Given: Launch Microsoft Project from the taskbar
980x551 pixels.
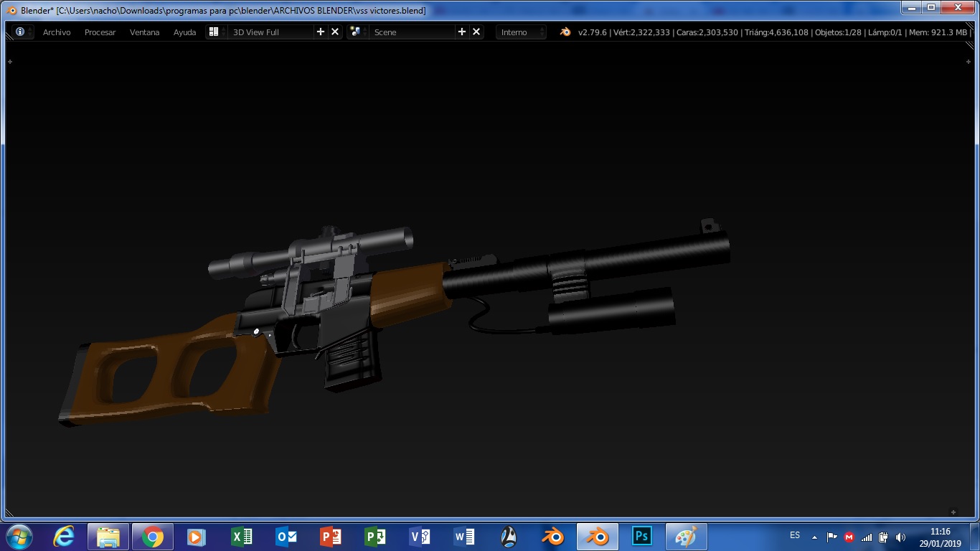Looking at the screenshot, I should pos(374,537).
